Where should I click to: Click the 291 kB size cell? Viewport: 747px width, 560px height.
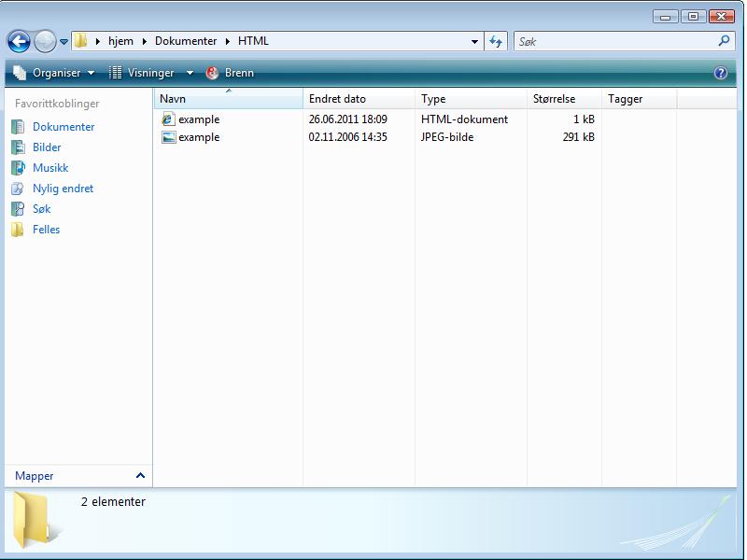coord(578,137)
